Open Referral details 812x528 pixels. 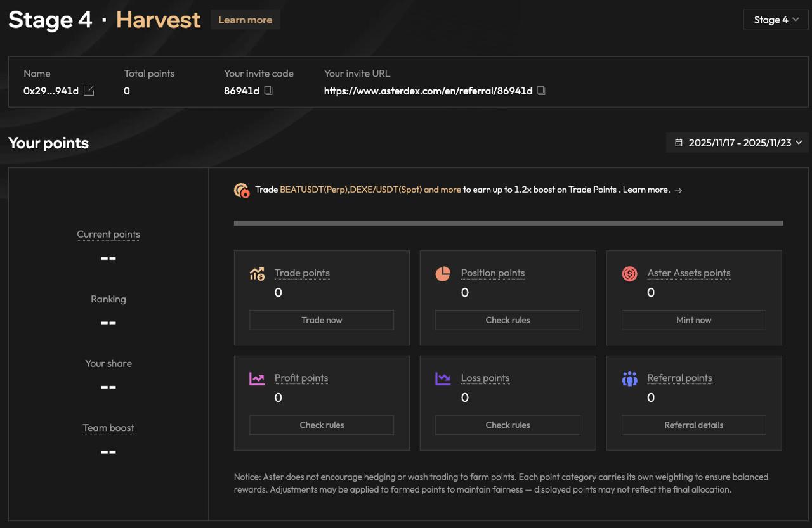pyautogui.click(x=693, y=425)
